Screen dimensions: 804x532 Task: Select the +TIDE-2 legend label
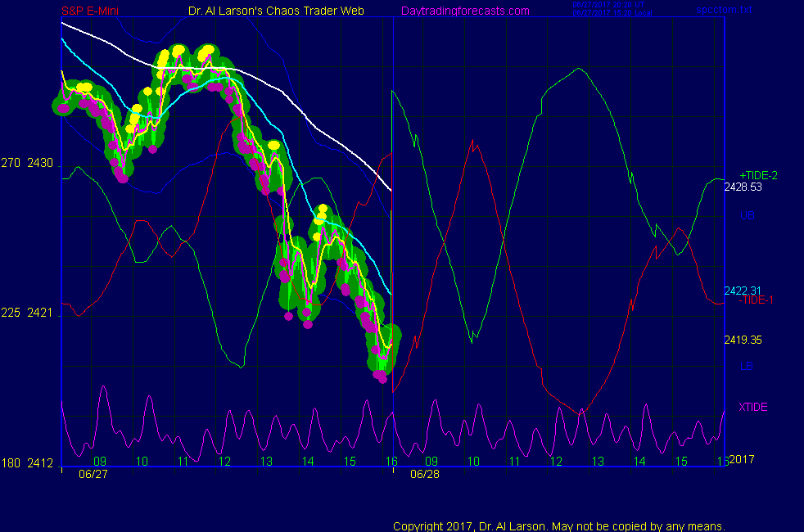[x=758, y=175]
